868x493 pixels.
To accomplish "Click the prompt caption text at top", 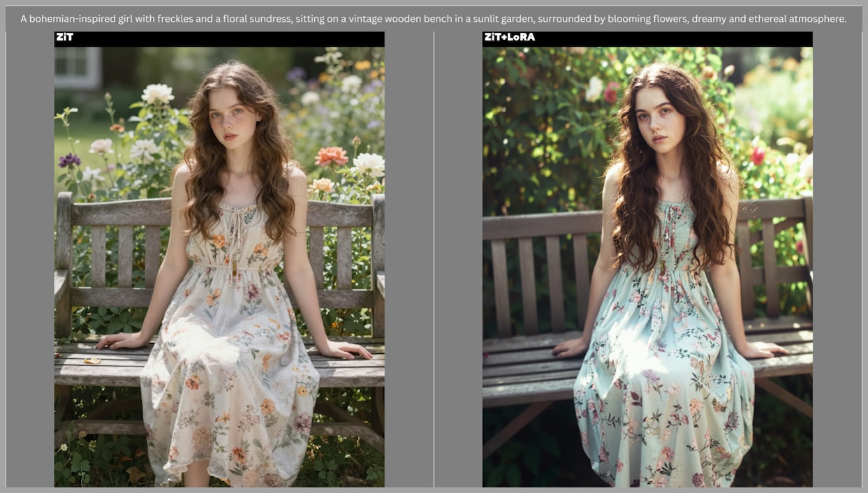I will click(x=433, y=19).
